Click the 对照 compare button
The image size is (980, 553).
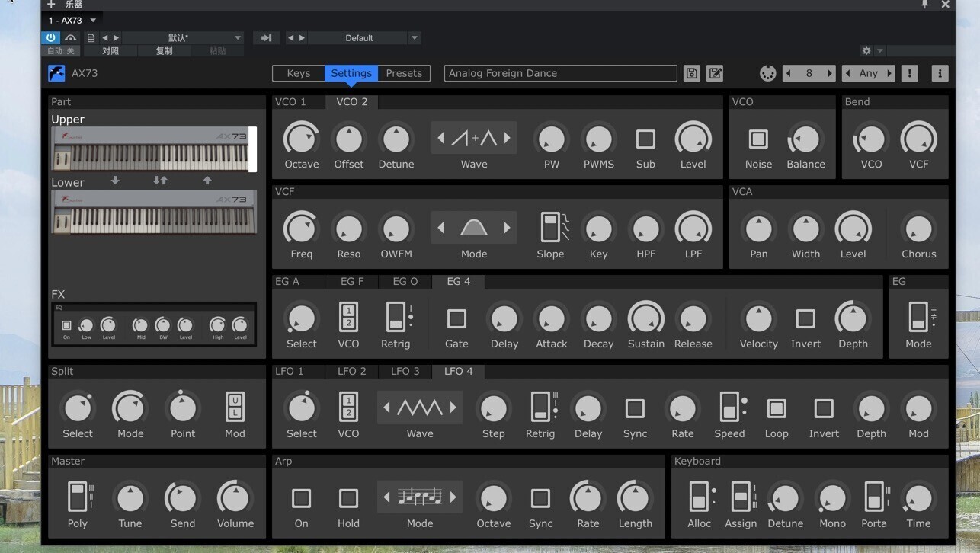(110, 51)
